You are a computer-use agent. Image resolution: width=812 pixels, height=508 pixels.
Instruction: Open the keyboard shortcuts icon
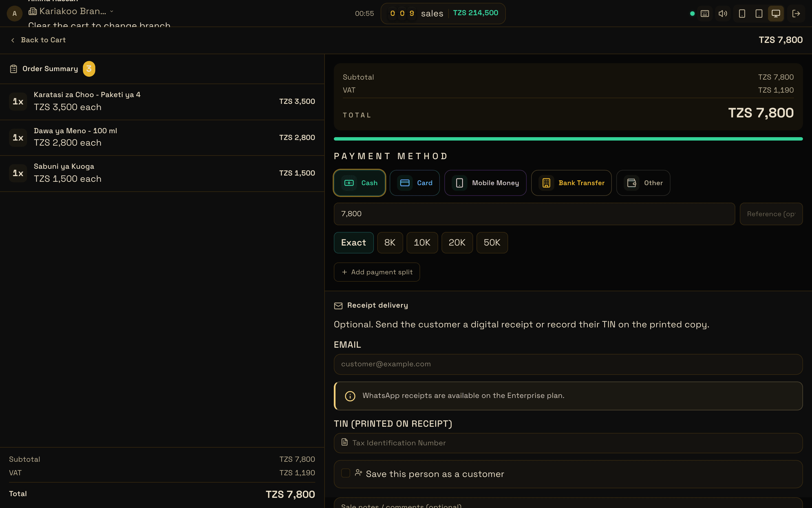tap(705, 14)
